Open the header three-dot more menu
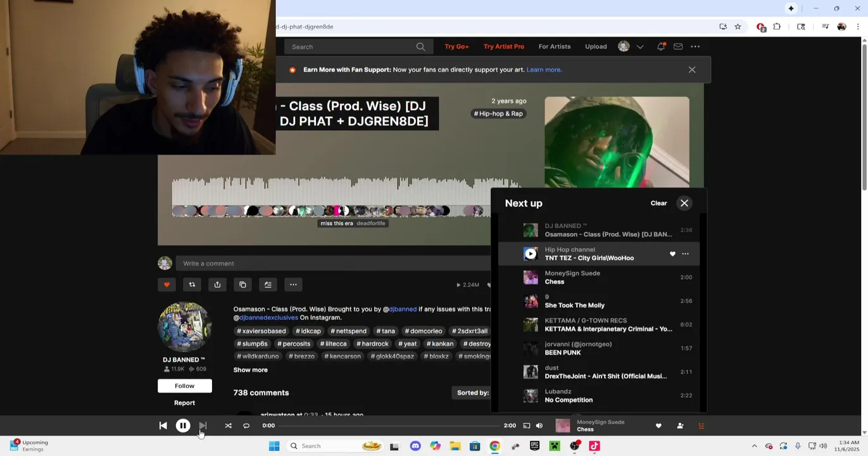Screen dimensions: 868x456 tap(695, 47)
